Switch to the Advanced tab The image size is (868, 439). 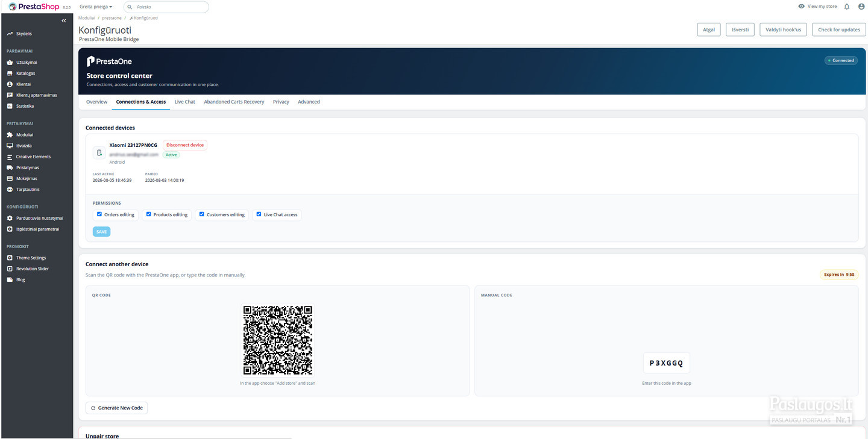[x=309, y=102]
